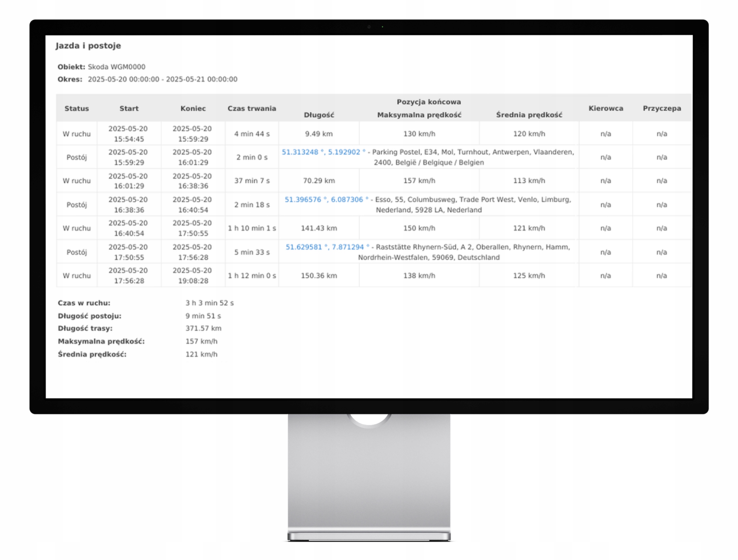738x560 pixels.
Task: Click the Maksymalna prędkość column header
Action: tap(419, 115)
